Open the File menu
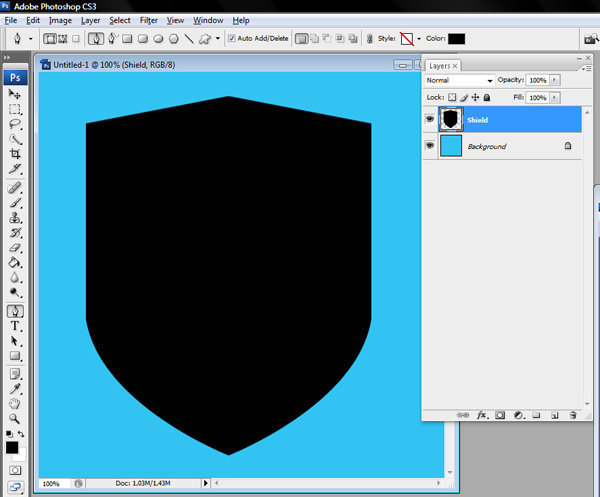 (x=11, y=20)
